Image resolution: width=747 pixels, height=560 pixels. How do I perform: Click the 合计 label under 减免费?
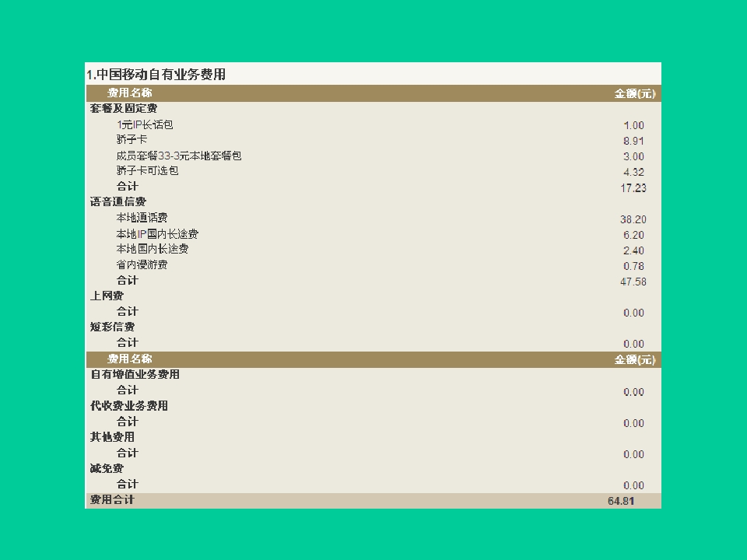(x=127, y=484)
